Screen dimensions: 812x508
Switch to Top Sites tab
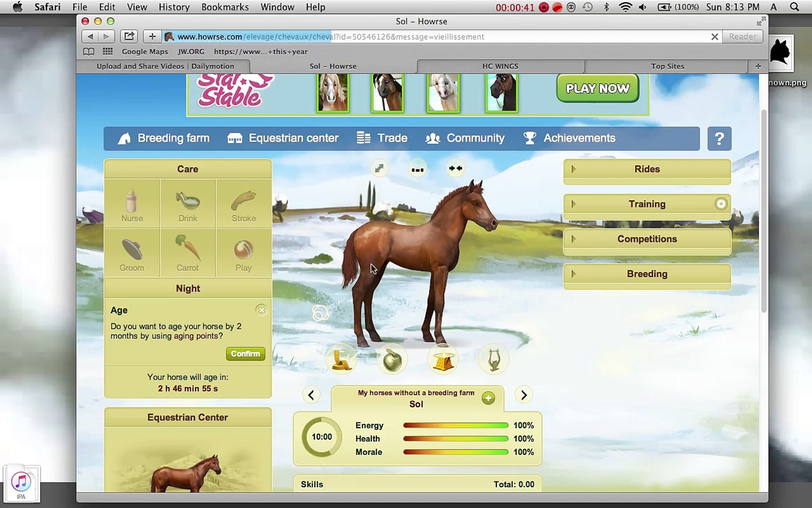coord(667,66)
